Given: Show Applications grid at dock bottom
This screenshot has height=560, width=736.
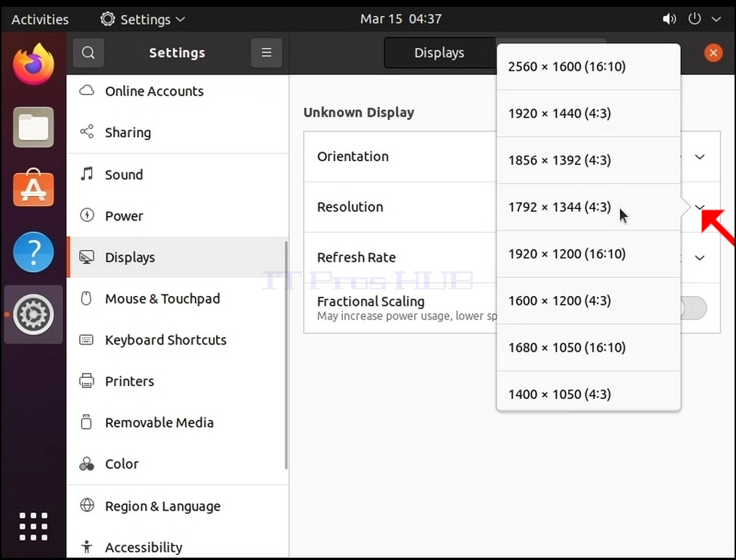Looking at the screenshot, I should 33,526.
